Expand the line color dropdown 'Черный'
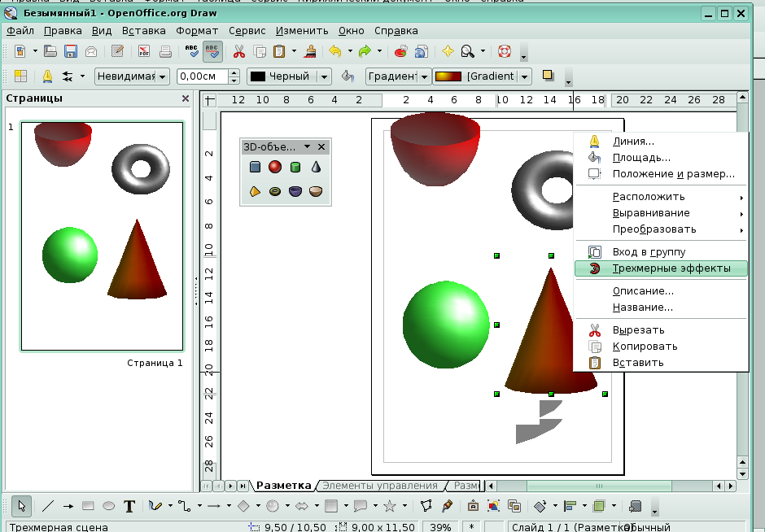This screenshot has width=765, height=532. (x=325, y=76)
